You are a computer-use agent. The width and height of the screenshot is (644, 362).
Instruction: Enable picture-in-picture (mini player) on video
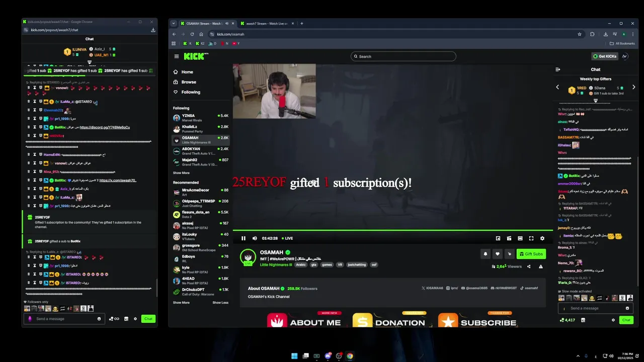[498, 238]
